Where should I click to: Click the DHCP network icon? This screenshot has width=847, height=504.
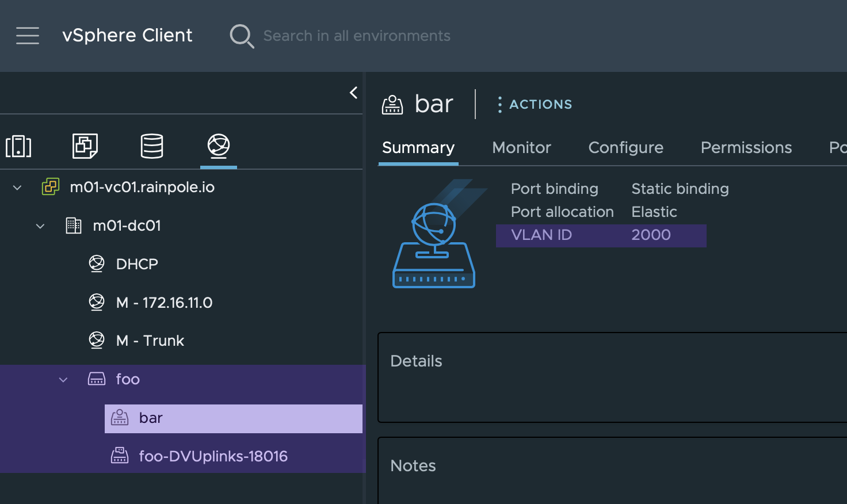(97, 264)
